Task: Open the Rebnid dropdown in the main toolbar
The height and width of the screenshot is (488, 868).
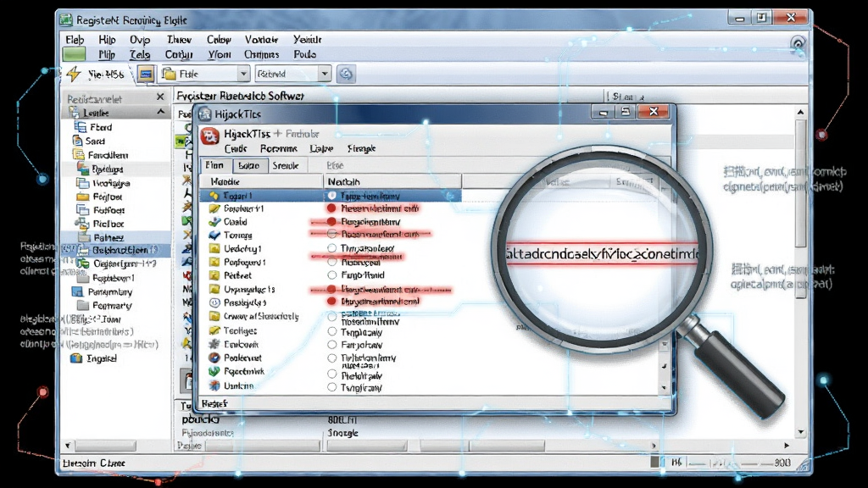Action: 325,75
